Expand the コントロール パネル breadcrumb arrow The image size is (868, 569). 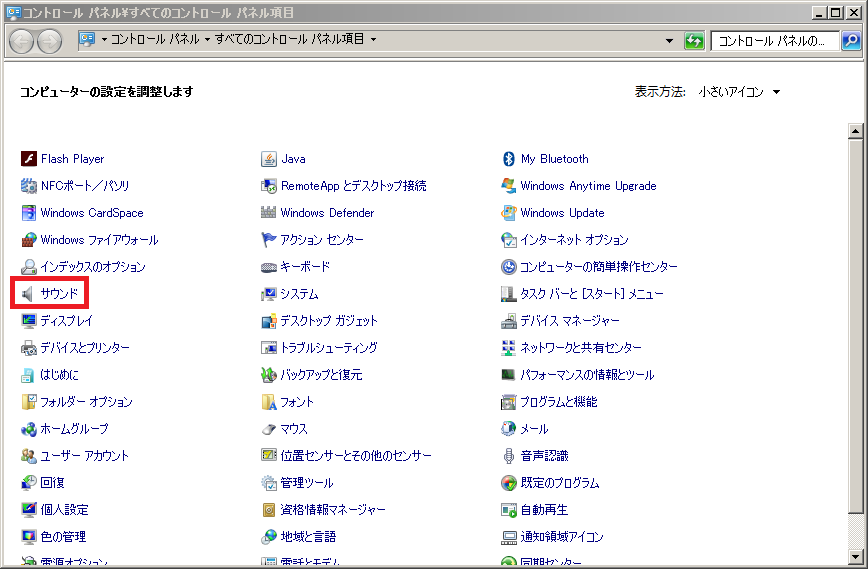click(x=207, y=39)
